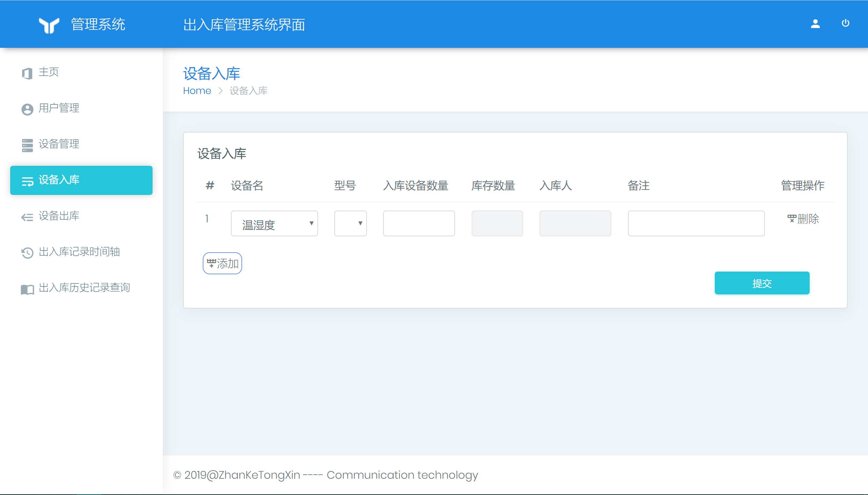Click the 出入库历史记录查询 open-book icon

point(27,289)
